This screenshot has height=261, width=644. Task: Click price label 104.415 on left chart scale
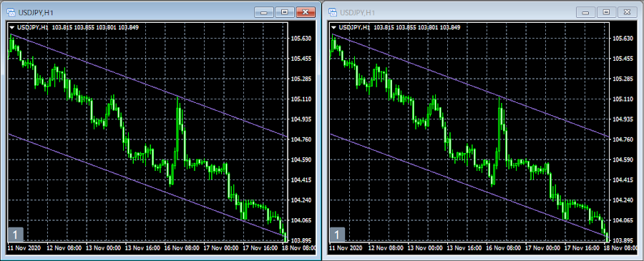(x=301, y=179)
